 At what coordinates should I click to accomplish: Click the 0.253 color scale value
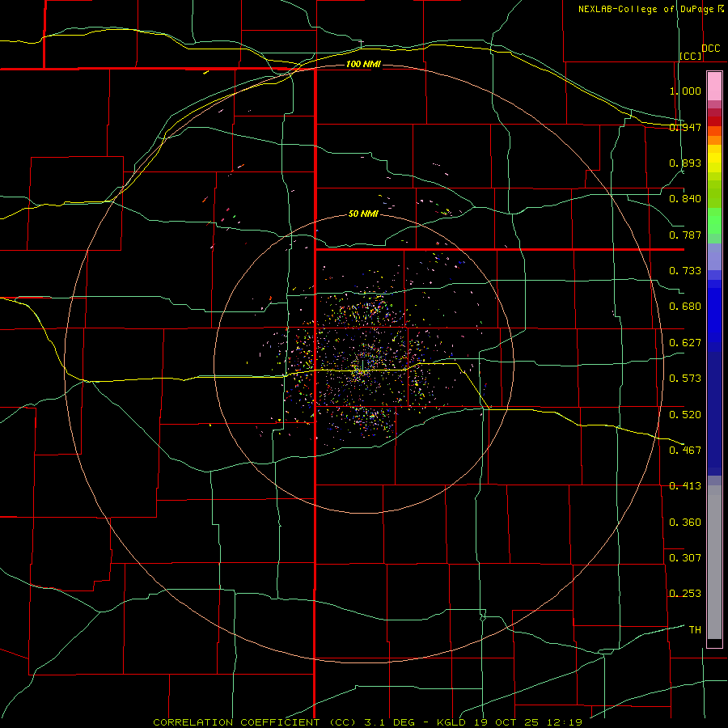click(685, 594)
